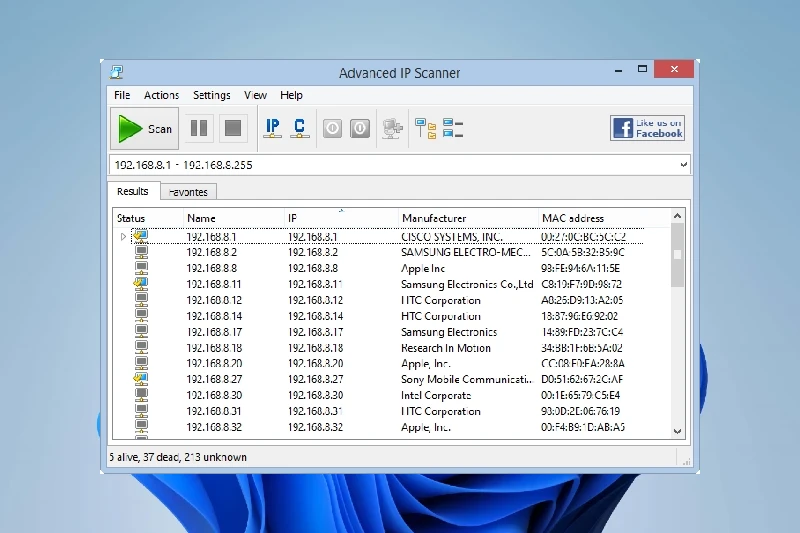Click status icon of 192.168.8.32 row
800x533 pixels.
coord(141,426)
